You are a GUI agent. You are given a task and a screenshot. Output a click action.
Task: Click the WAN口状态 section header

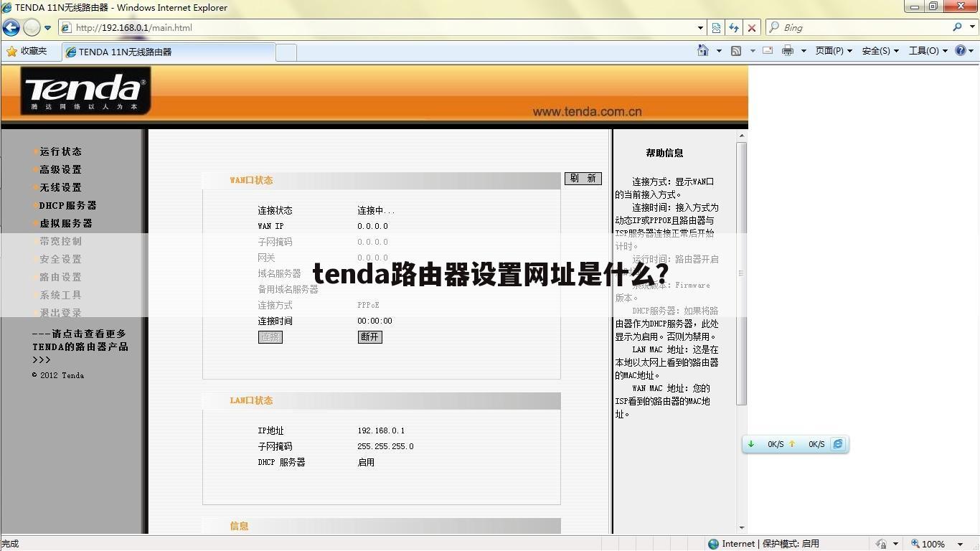point(251,180)
